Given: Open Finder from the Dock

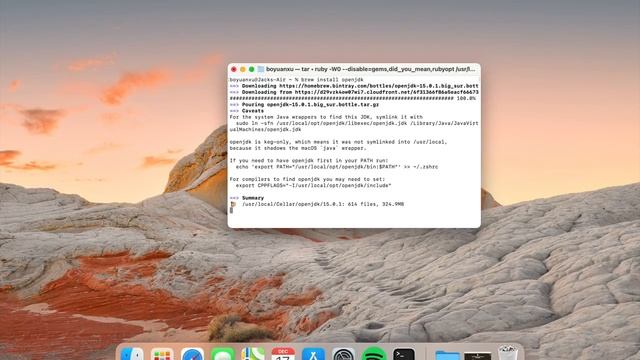Looking at the screenshot, I should pos(132,354).
